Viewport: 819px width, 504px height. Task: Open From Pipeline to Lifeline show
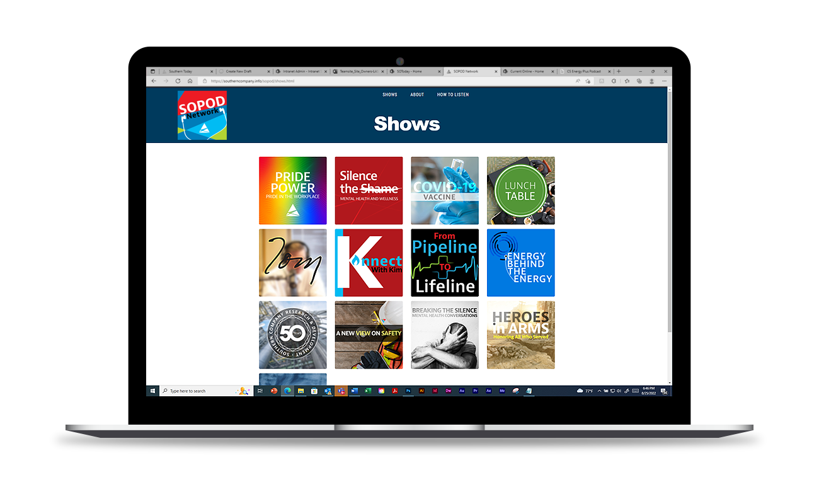(445, 263)
